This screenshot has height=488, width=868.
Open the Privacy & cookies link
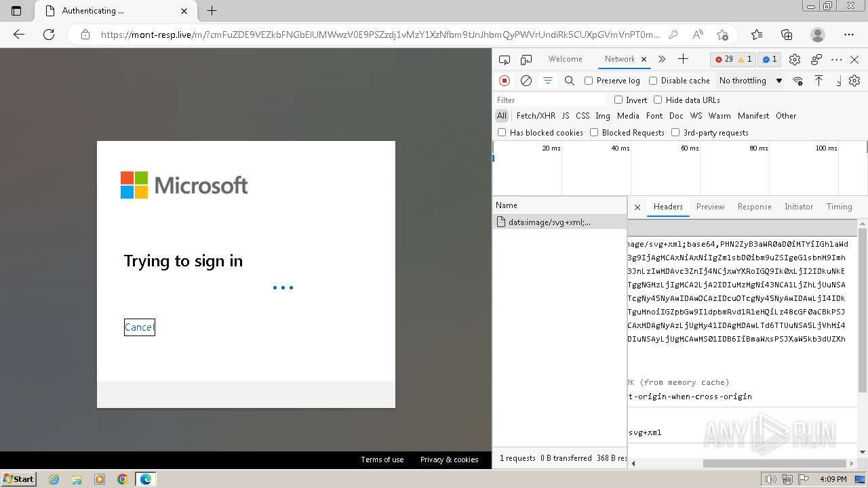pyautogui.click(x=450, y=460)
